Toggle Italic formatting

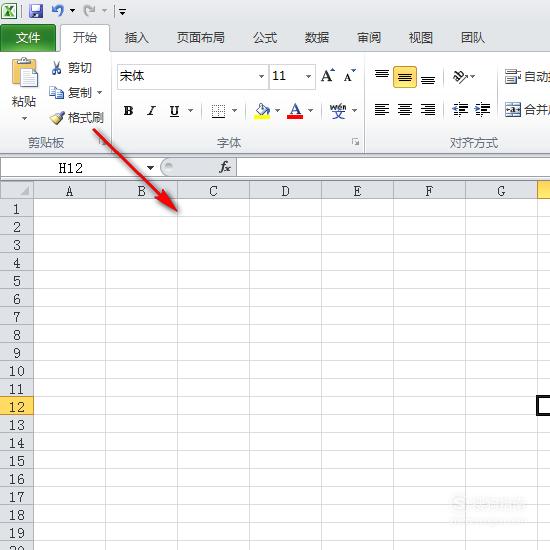151,111
